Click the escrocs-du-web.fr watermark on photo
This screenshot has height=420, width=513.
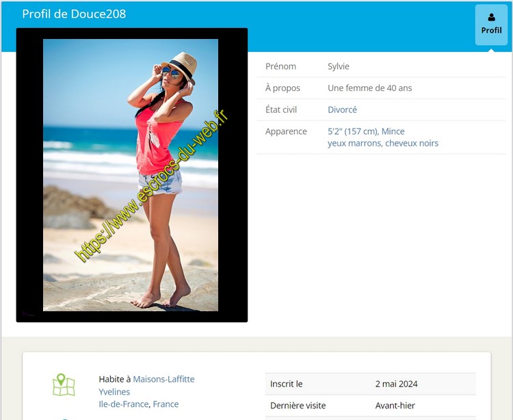(x=152, y=185)
